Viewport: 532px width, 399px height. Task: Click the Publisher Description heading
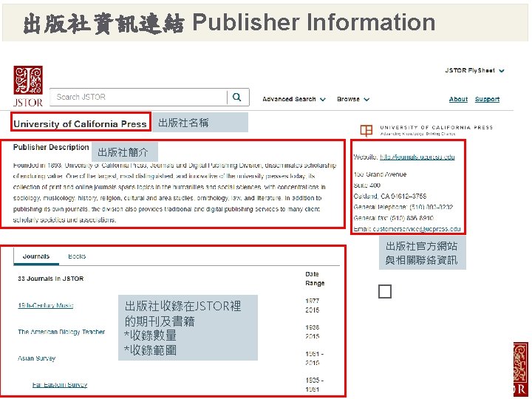tap(51, 147)
